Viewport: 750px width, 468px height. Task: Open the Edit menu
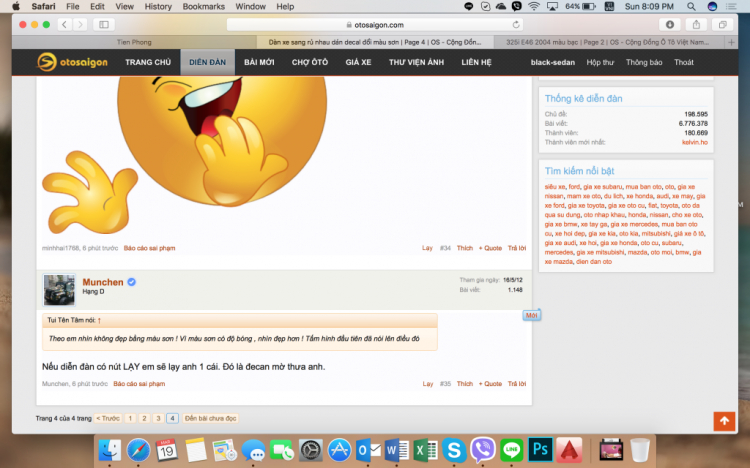click(97, 6)
